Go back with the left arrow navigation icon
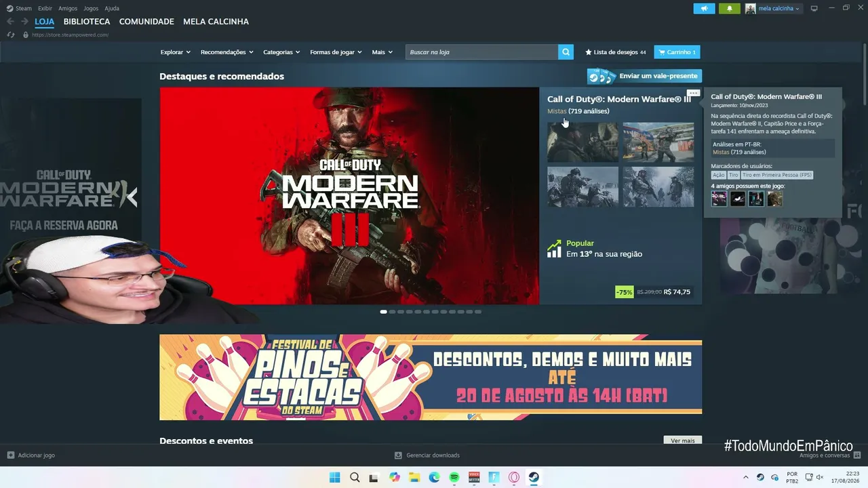Image resolution: width=868 pixels, height=488 pixels. coord(10,22)
